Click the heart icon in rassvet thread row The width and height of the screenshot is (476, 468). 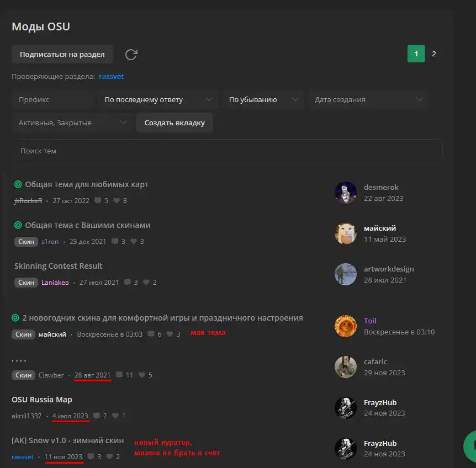[x=109, y=456]
